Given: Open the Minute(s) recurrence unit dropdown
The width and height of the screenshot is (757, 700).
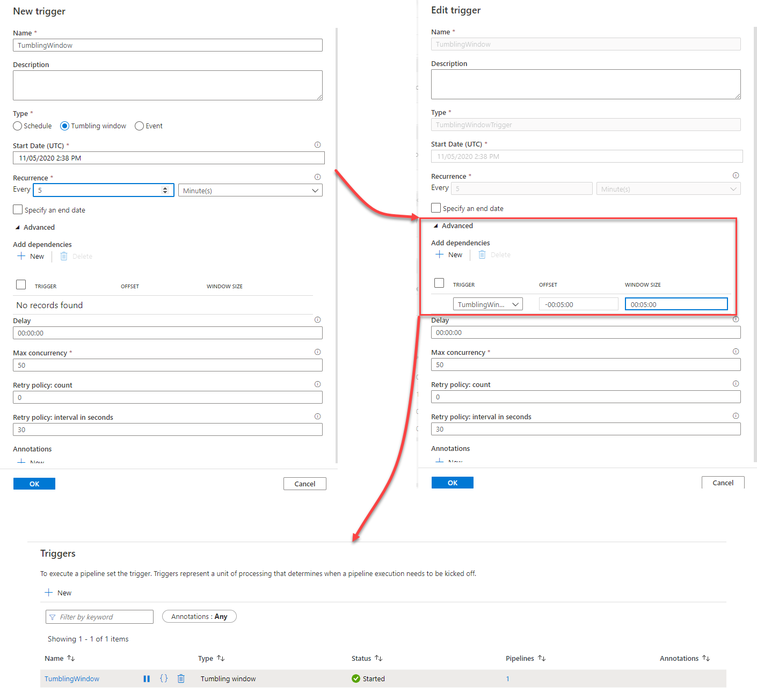Looking at the screenshot, I should [250, 191].
